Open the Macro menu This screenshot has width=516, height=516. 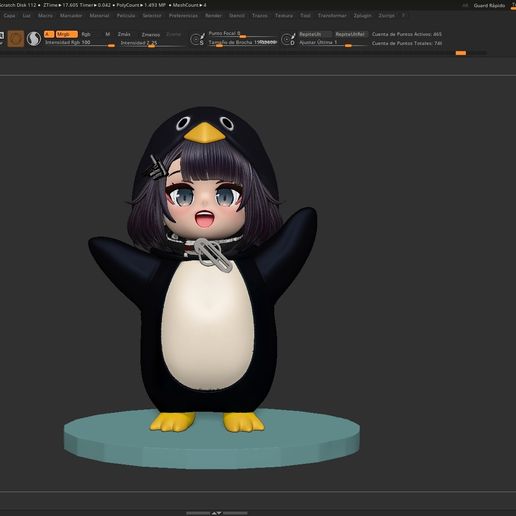[x=45, y=16]
